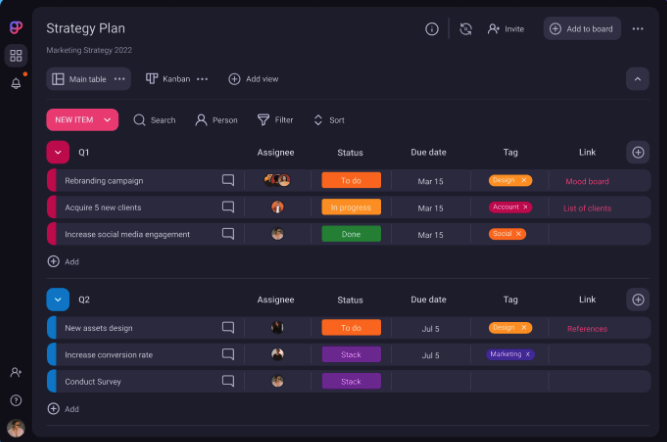667x442 pixels.
Task: Remove the Design tag from Rebranding campaign
Action: (525, 181)
